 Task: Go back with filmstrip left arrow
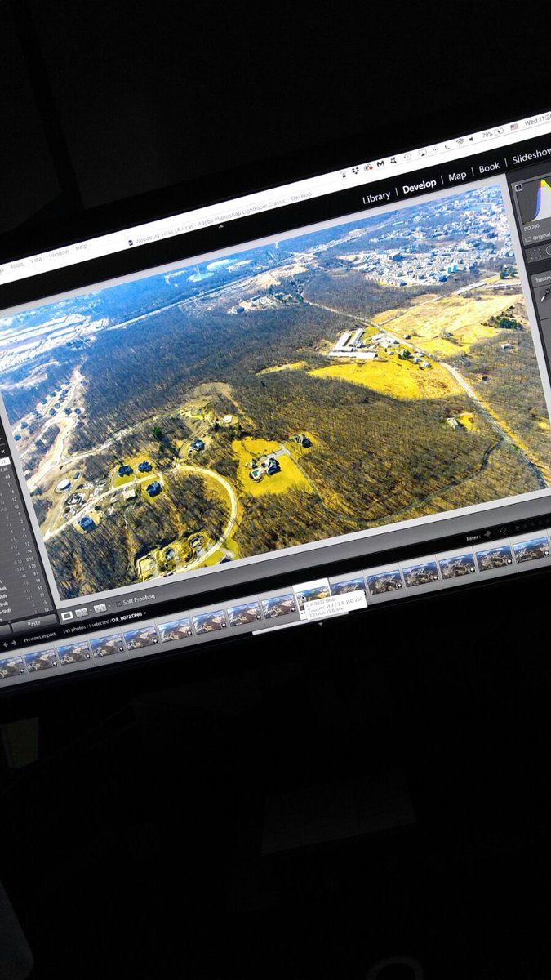pyautogui.click(x=4, y=644)
